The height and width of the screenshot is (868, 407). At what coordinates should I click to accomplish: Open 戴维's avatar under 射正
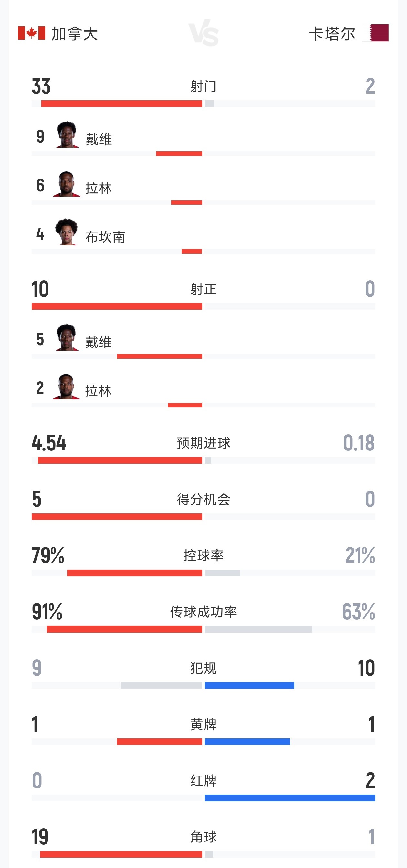[x=67, y=337]
